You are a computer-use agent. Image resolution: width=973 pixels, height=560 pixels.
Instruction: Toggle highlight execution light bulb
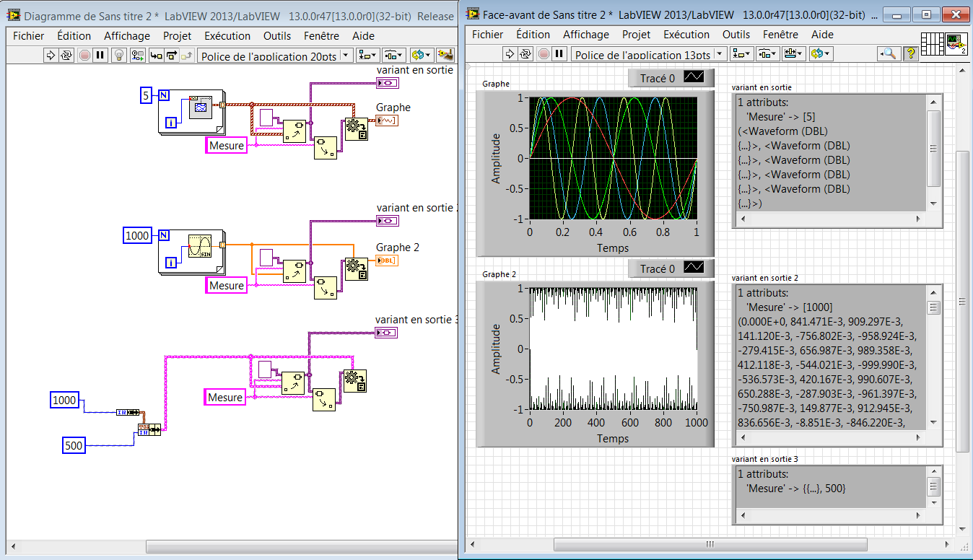(x=120, y=55)
